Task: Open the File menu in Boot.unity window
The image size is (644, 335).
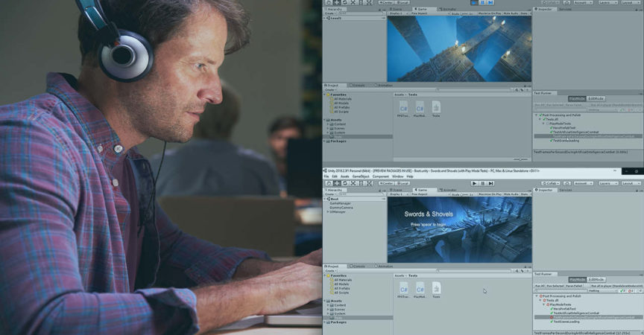Action: [x=326, y=176]
